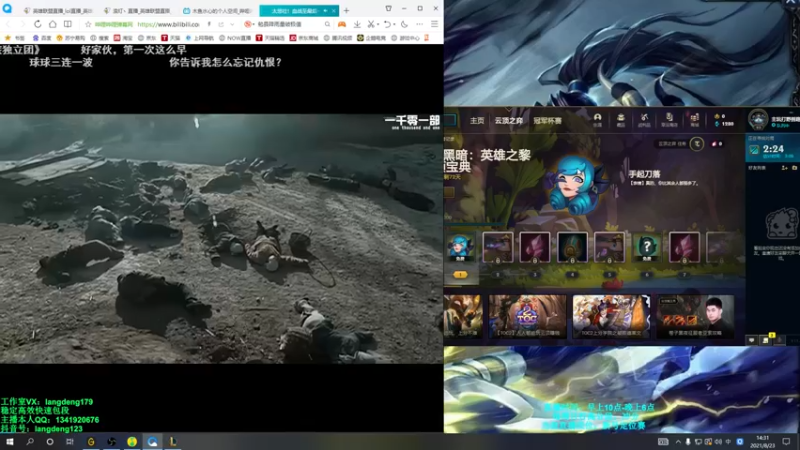The image size is (800, 450).
Task: Switch to the third tab with the blue bilibili icon
Action: coord(217,11)
